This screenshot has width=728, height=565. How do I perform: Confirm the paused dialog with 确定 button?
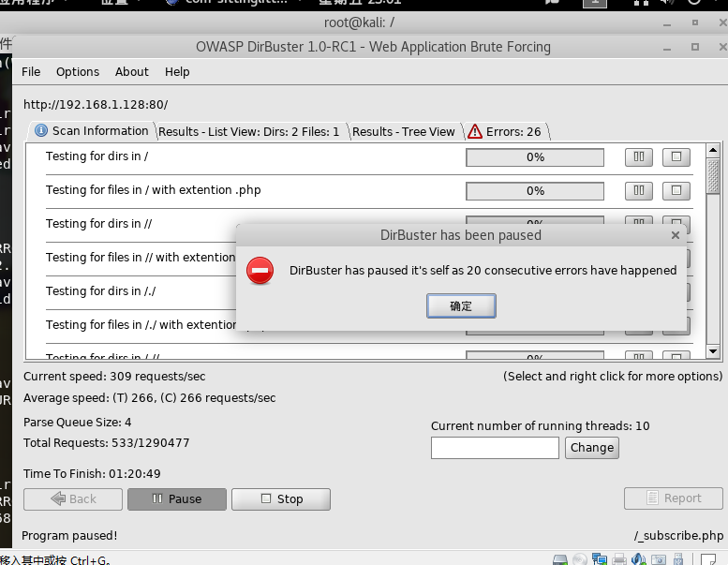tap(461, 306)
